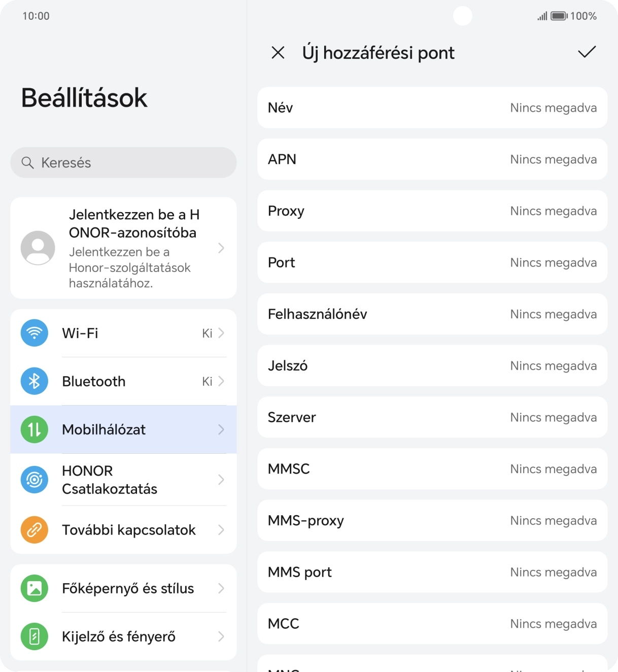
Task: Click the Keresés search box
Action: 123,162
